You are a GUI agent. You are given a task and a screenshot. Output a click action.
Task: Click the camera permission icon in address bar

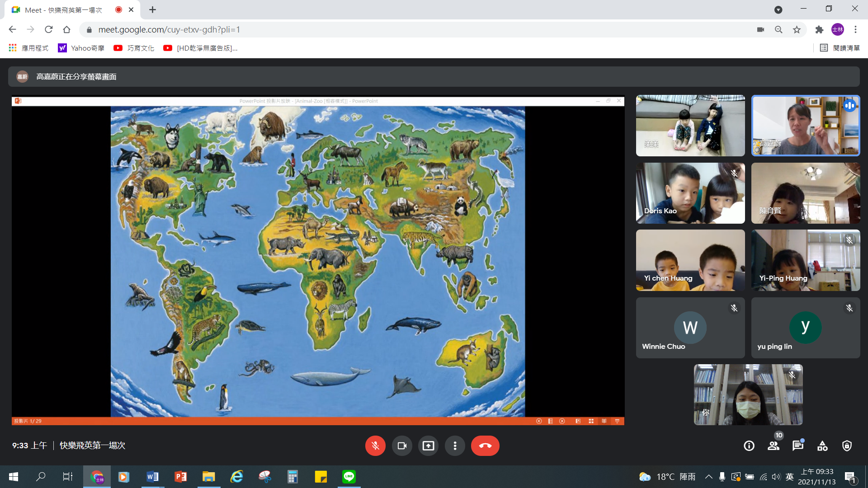(x=761, y=29)
